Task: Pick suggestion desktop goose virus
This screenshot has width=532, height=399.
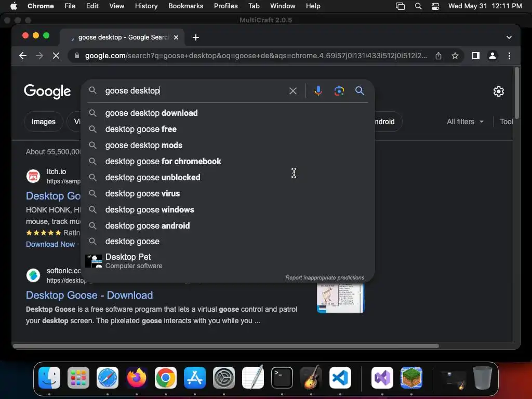Action: click(x=228, y=193)
